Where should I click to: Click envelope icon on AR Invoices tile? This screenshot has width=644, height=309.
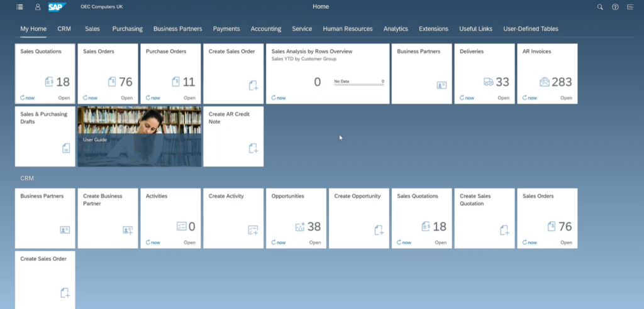(544, 82)
